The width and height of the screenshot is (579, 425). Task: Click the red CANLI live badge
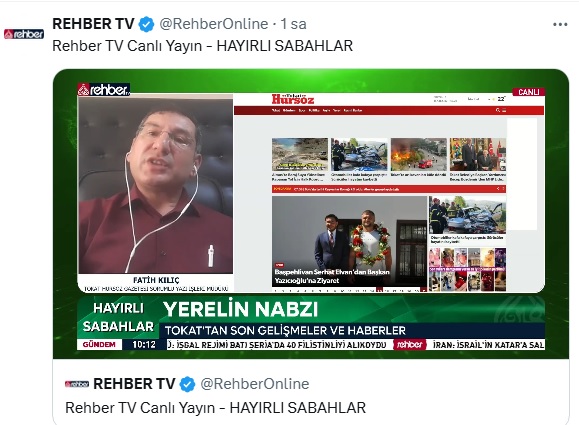528,92
